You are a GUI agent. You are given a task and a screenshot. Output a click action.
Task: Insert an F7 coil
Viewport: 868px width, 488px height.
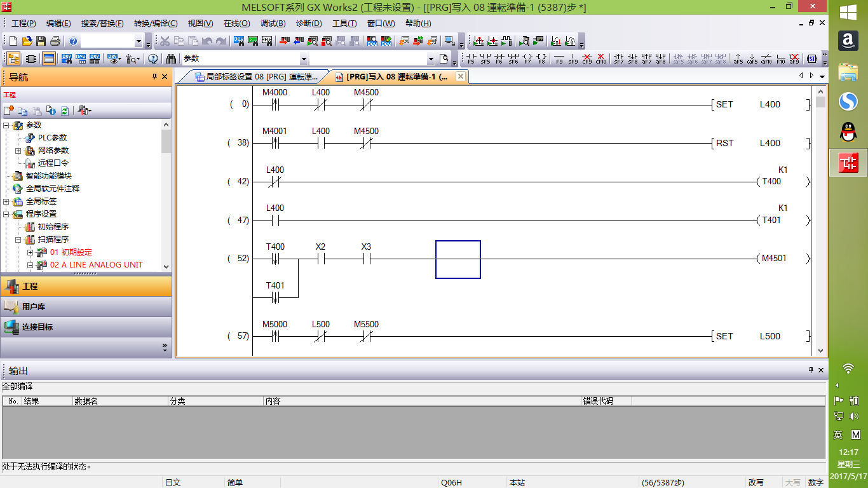tap(527, 59)
